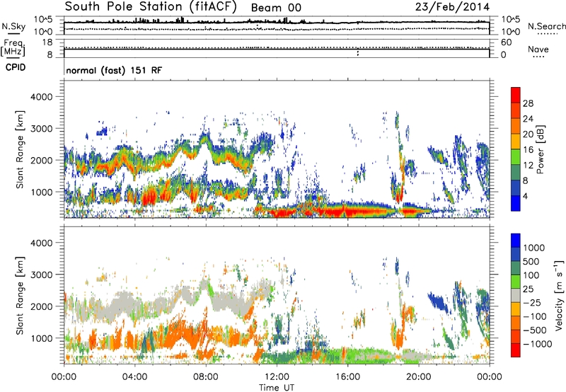This screenshot has height=392, width=566.
Task: Click the 'Nave' legend label
Action: (538, 49)
